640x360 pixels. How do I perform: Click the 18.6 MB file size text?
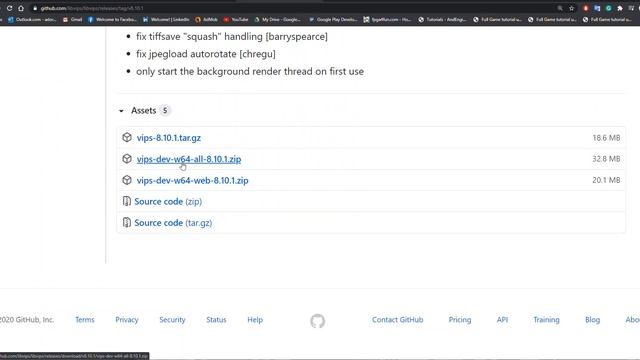pos(606,138)
